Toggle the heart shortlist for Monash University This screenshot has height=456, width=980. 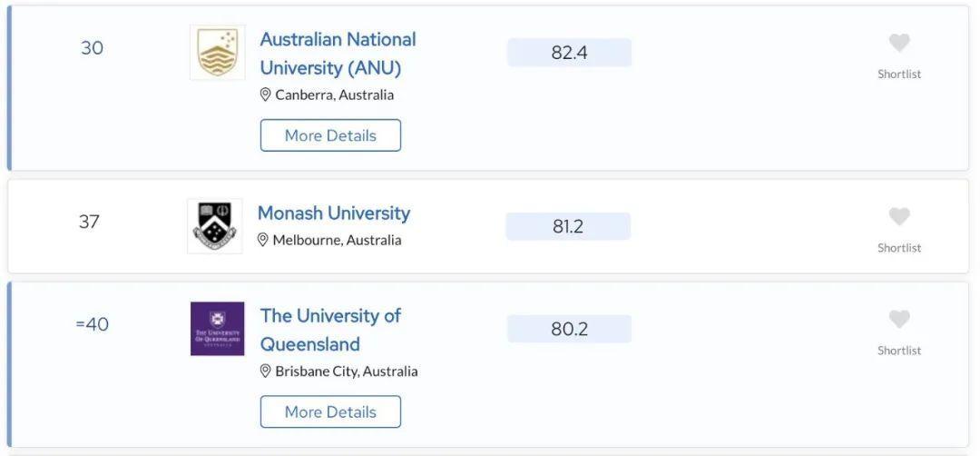click(898, 217)
